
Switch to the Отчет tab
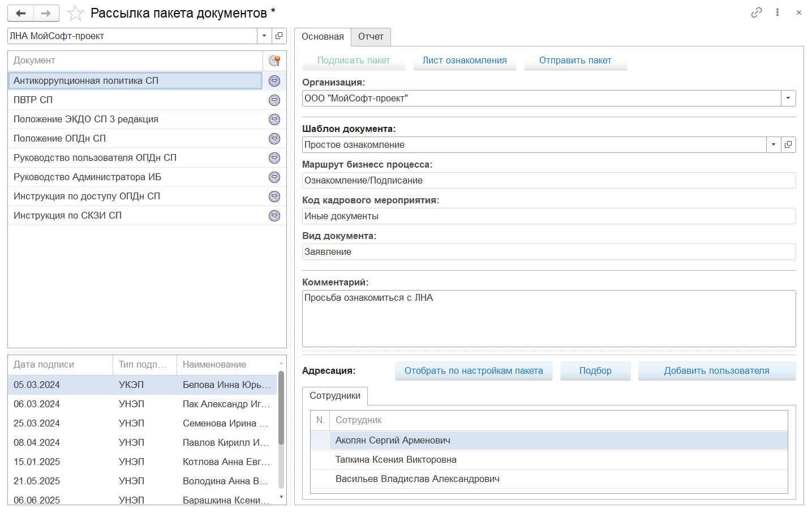point(371,37)
